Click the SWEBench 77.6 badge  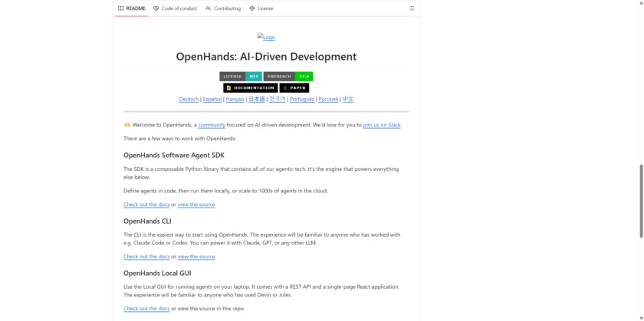coord(288,77)
